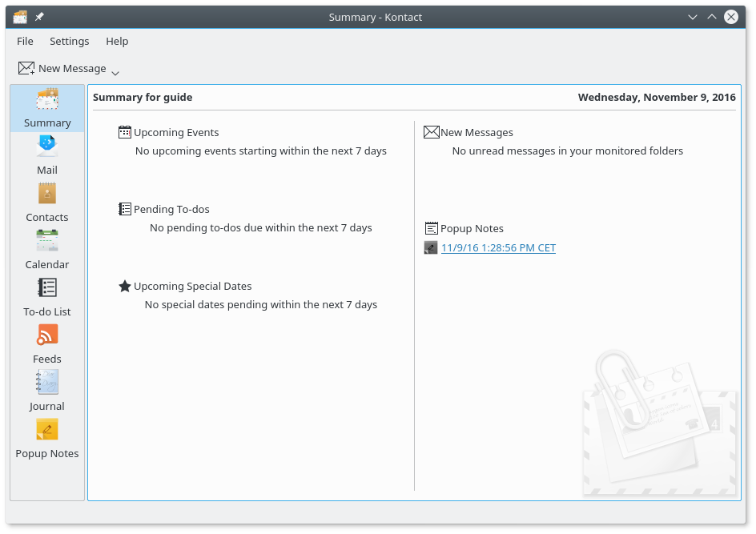
Task: Open the Settings menu
Action: pos(70,42)
